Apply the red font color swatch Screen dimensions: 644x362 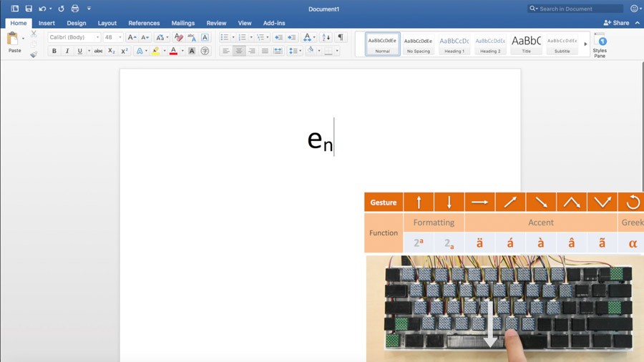click(x=173, y=51)
